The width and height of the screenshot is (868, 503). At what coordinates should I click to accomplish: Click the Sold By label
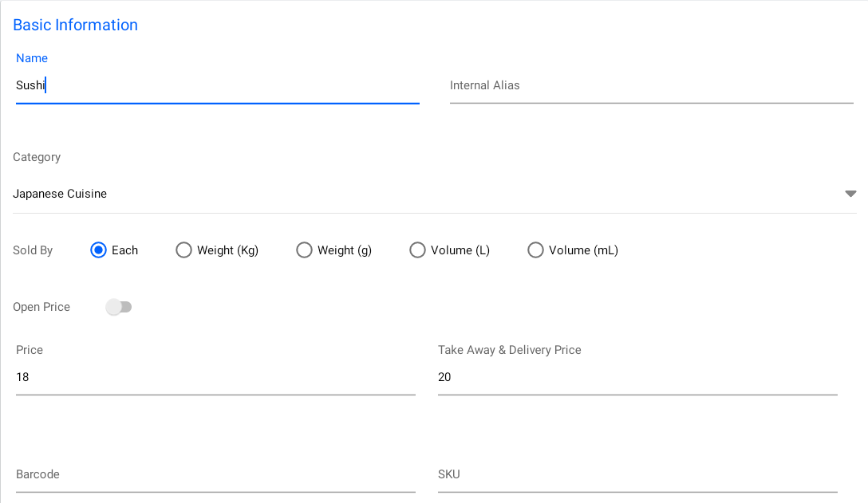coord(33,250)
